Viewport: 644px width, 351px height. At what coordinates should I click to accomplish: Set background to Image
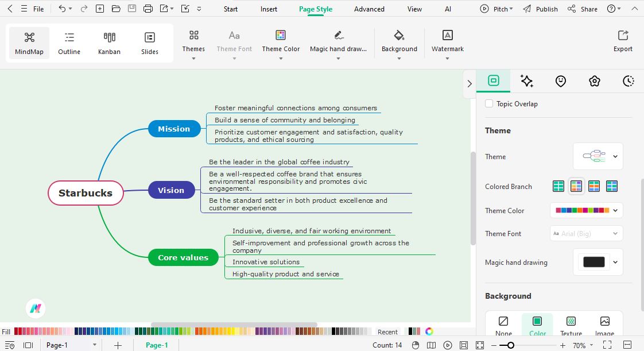[604, 326]
